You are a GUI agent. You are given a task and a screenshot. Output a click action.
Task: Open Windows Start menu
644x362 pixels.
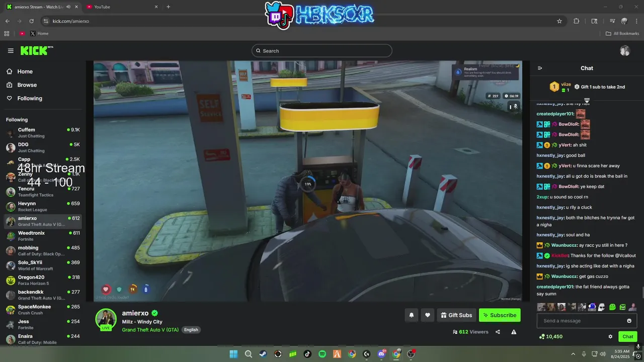click(x=233, y=354)
